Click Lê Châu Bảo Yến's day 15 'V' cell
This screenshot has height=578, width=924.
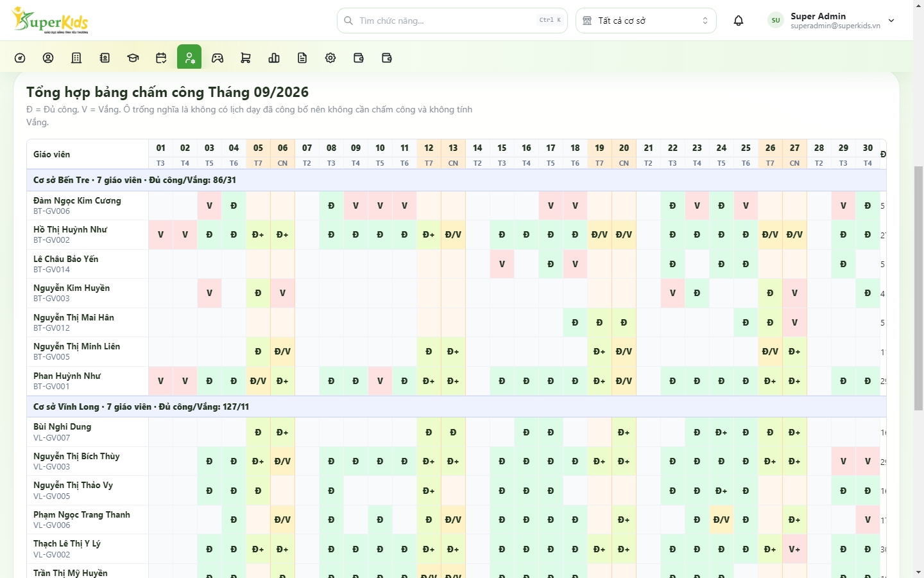point(502,264)
